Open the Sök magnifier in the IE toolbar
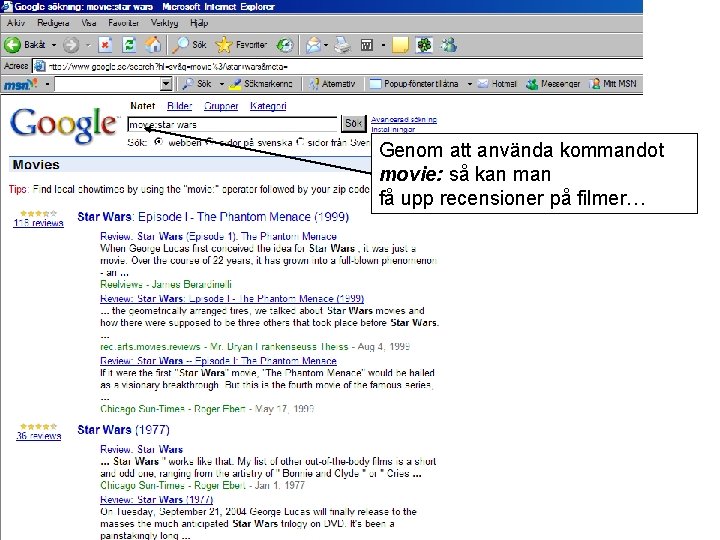The width and height of the screenshot is (720, 540). coord(180,45)
